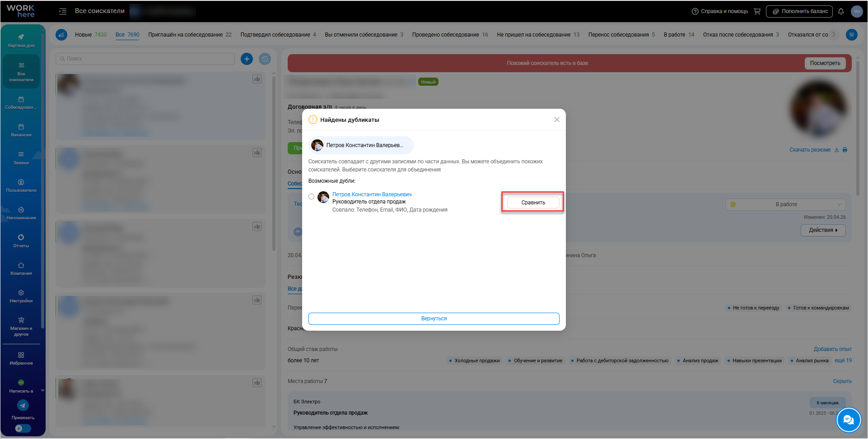Open Вакансии sidebar section

pyautogui.click(x=21, y=130)
